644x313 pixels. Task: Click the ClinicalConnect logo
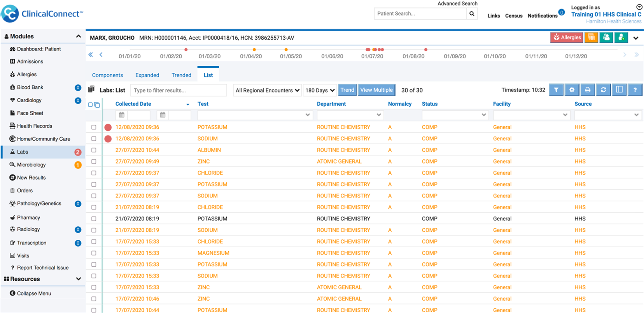click(x=42, y=14)
